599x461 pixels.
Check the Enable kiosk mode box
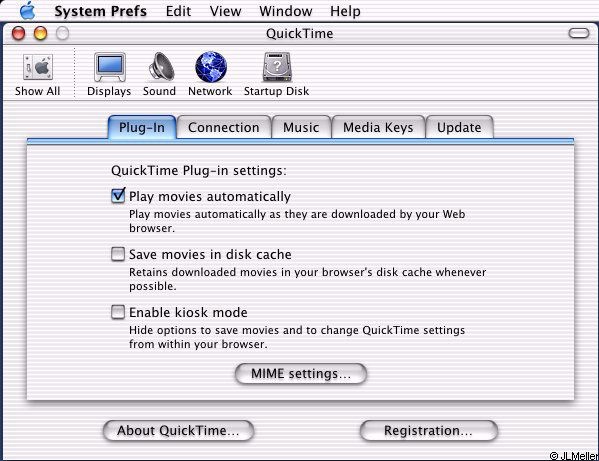[x=118, y=312]
